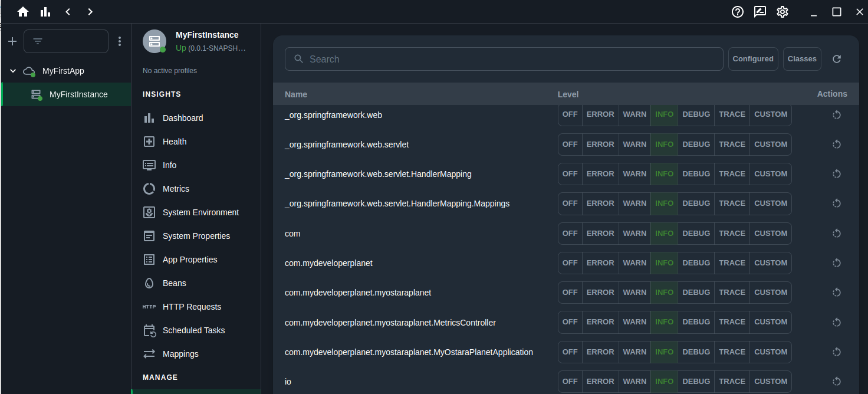868x394 pixels.
Task: Send feedback via the feedback icon
Action: pos(759,11)
